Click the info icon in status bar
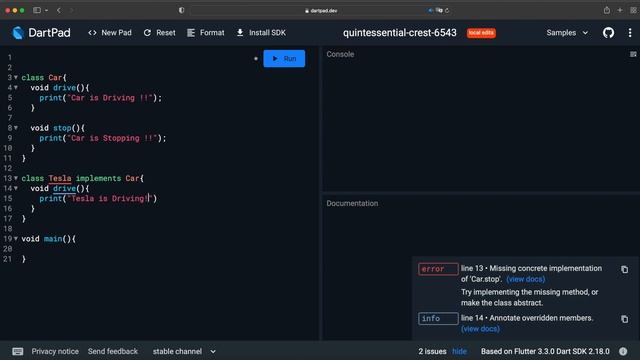640x360 pixels. [x=623, y=351]
